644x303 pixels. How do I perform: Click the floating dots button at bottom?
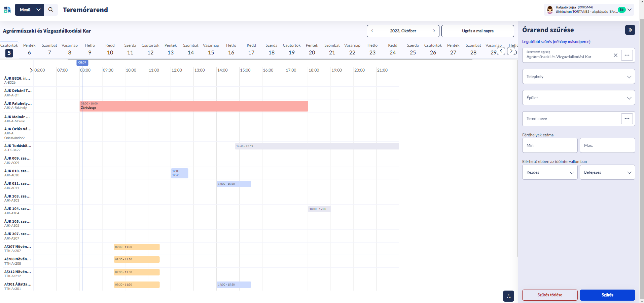point(508,296)
